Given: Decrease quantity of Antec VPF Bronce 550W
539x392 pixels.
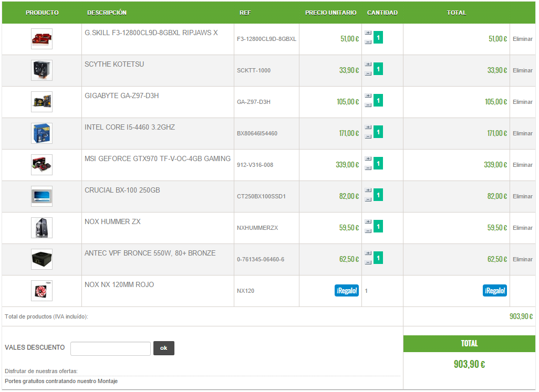Looking at the screenshot, I should click(x=368, y=262).
